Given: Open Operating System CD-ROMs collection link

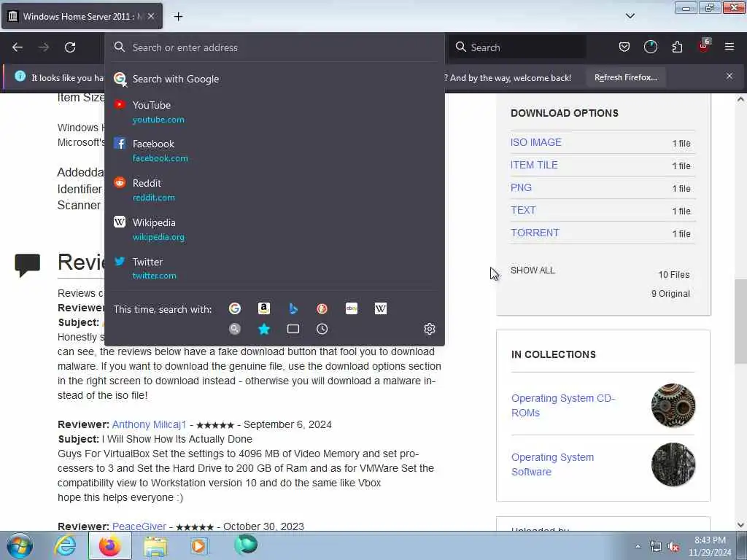Looking at the screenshot, I should 563,405.
